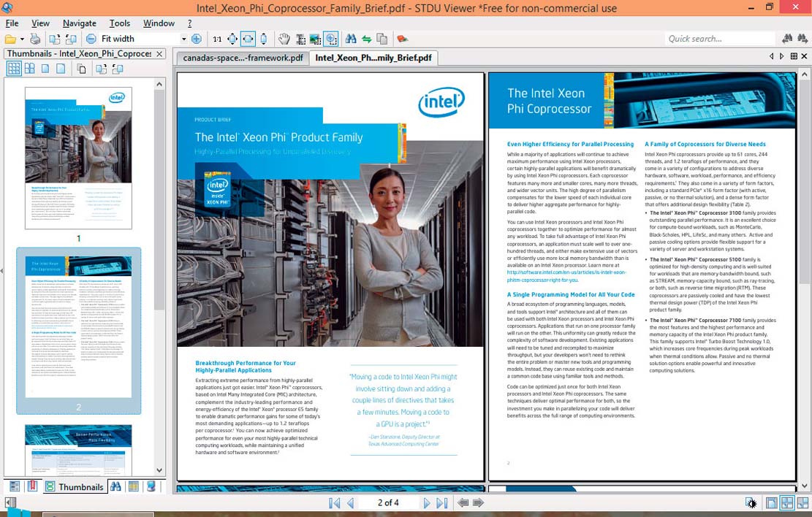812x517 pixels.
Task: Expand the recent files arrow beside Open
Action: (x=22, y=39)
